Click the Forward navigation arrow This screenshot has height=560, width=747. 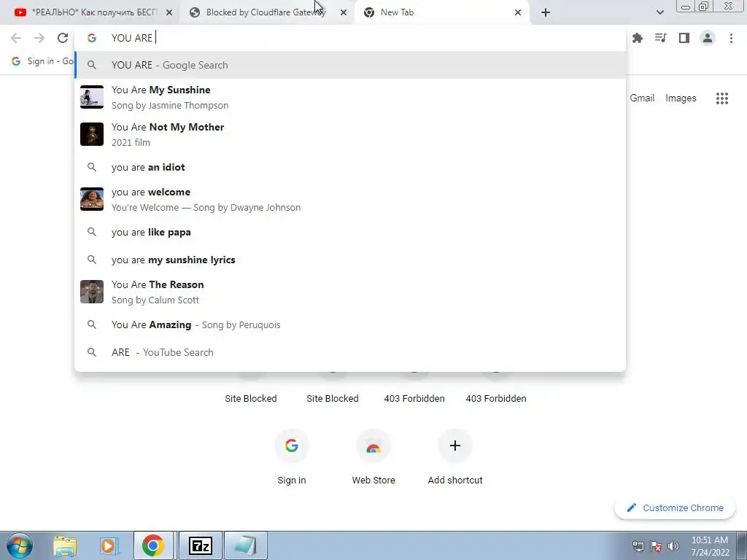pyautogui.click(x=39, y=38)
